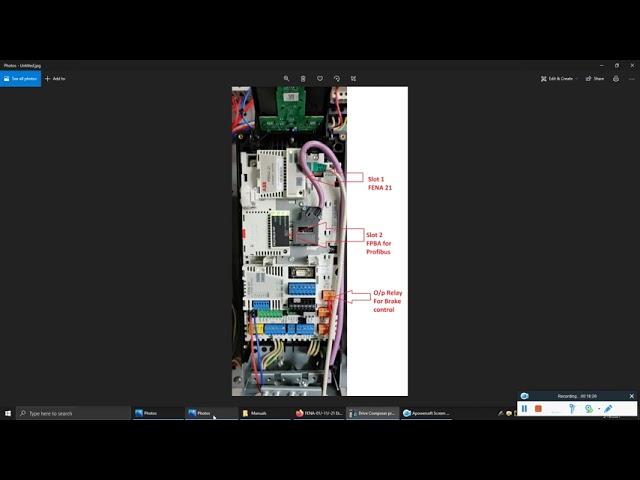Open Manuals folder from taskbar
The image size is (640, 480).
[265, 413]
